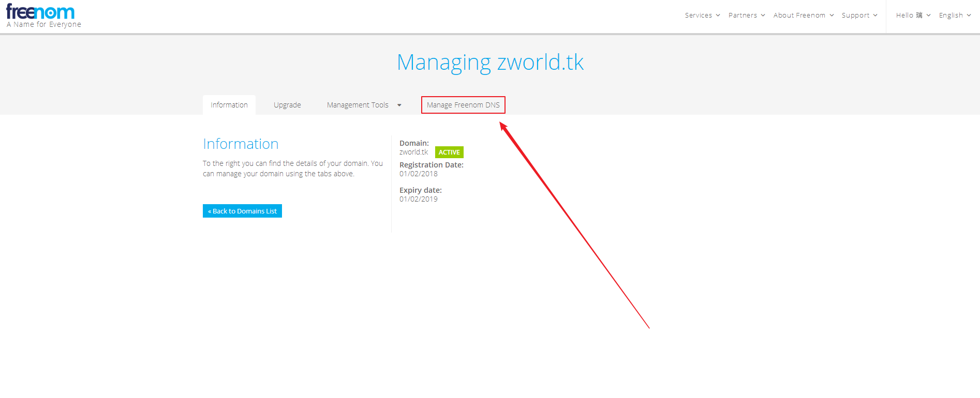This screenshot has width=980, height=398.
Task: Click the chevron next to About Freenom
Action: click(832, 16)
